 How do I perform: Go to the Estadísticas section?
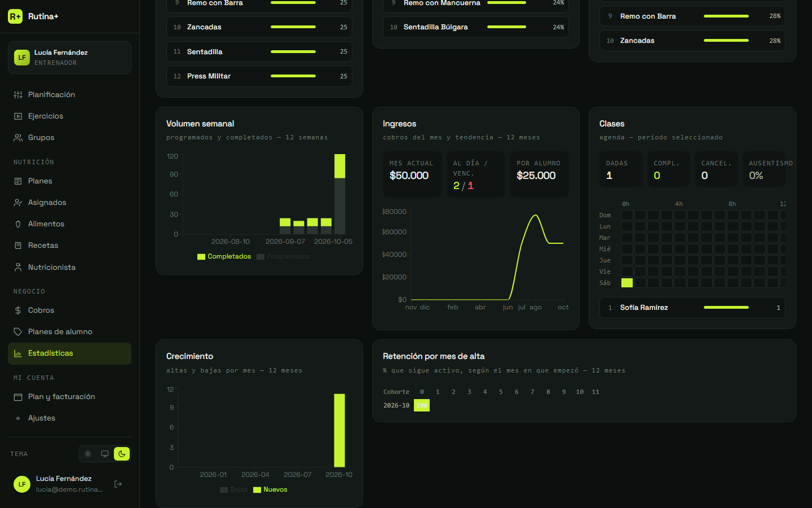pyautogui.click(x=69, y=353)
